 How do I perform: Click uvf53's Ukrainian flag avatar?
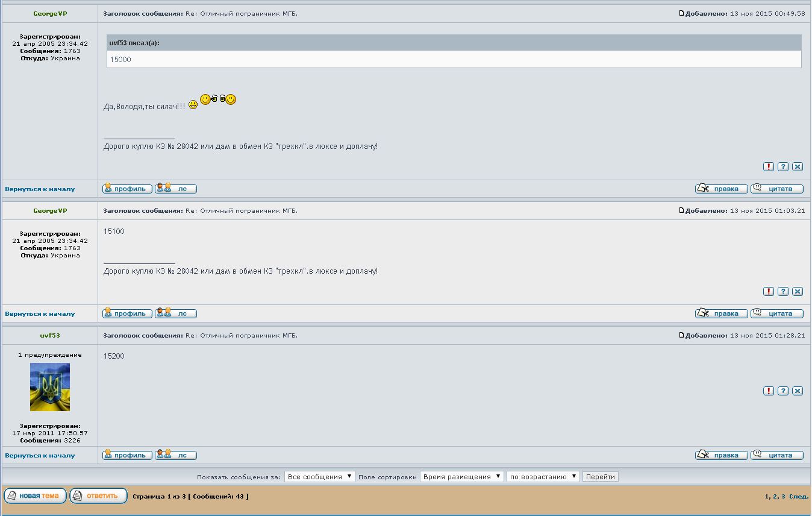[50, 387]
